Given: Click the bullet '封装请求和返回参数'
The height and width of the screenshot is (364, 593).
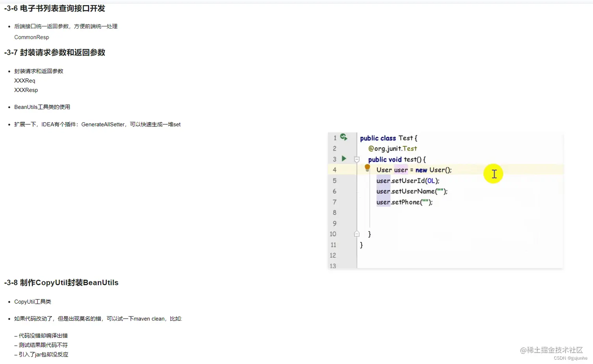Looking at the screenshot, I should point(39,71).
